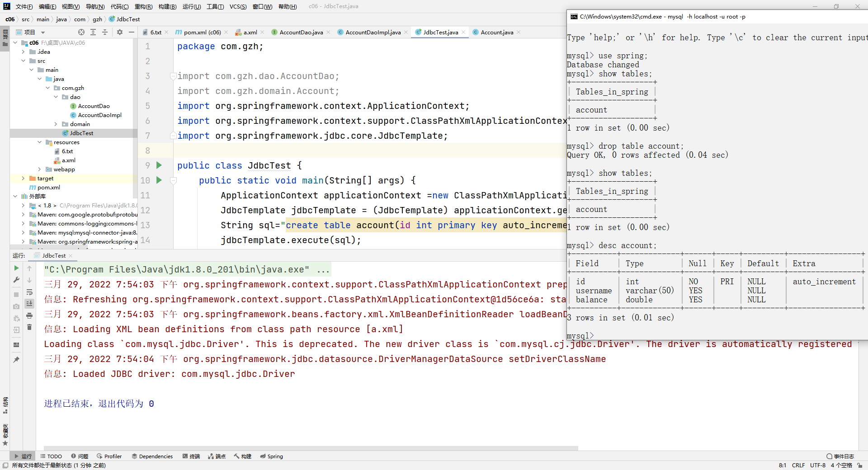This screenshot has height=470, width=868.
Task: Run the JdbcTest class from gutter arrow
Action: (159, 165)
